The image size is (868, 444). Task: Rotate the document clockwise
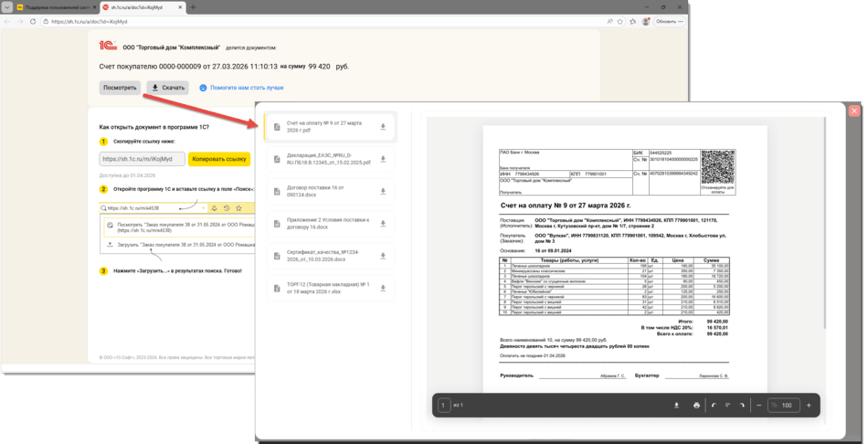741,405
